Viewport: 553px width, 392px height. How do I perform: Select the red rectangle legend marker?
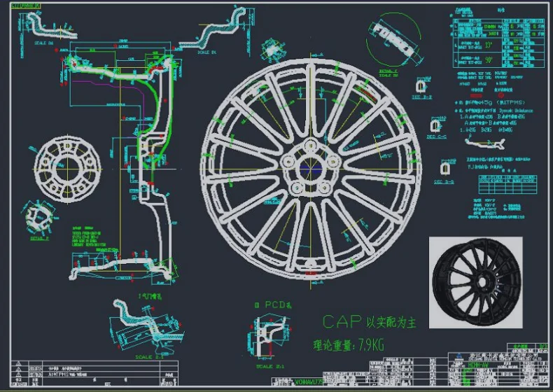(x=476, y=96)
